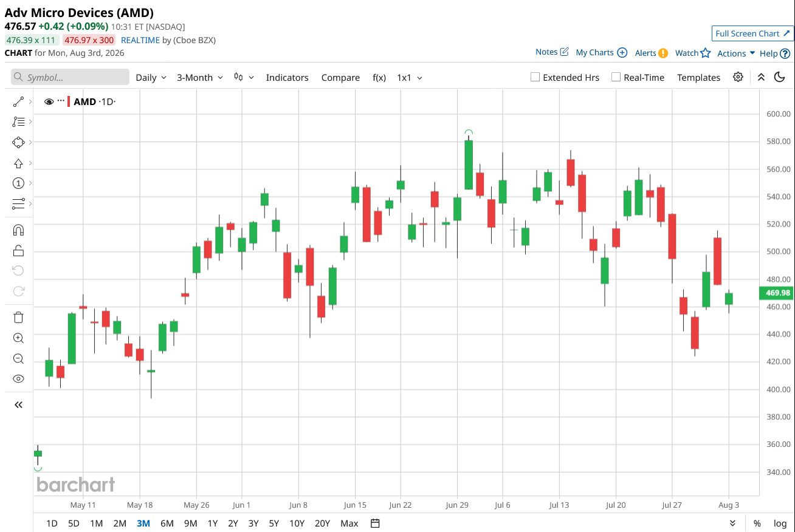
Task: Select the 1D time range
Action: point(52,523)
